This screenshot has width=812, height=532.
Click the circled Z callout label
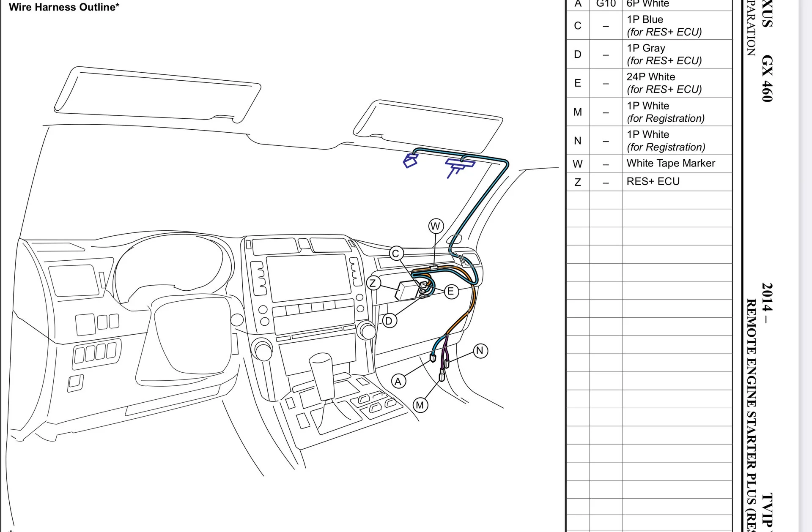coord(373,283)
